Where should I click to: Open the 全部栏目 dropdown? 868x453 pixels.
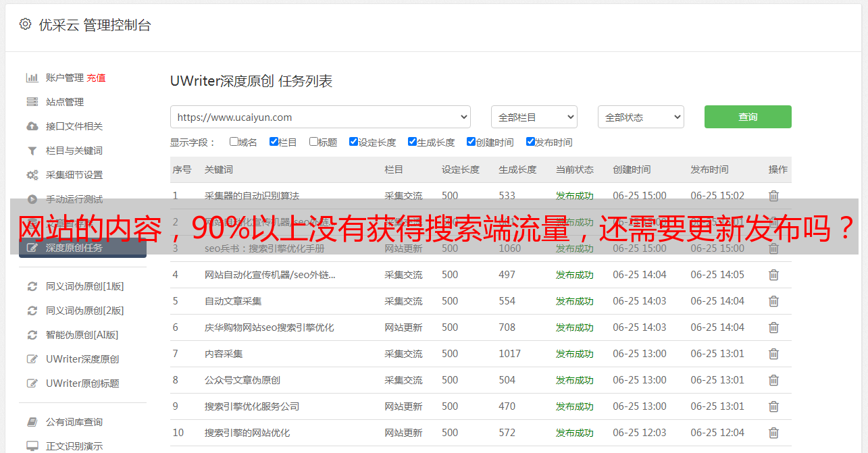point(534,117)
